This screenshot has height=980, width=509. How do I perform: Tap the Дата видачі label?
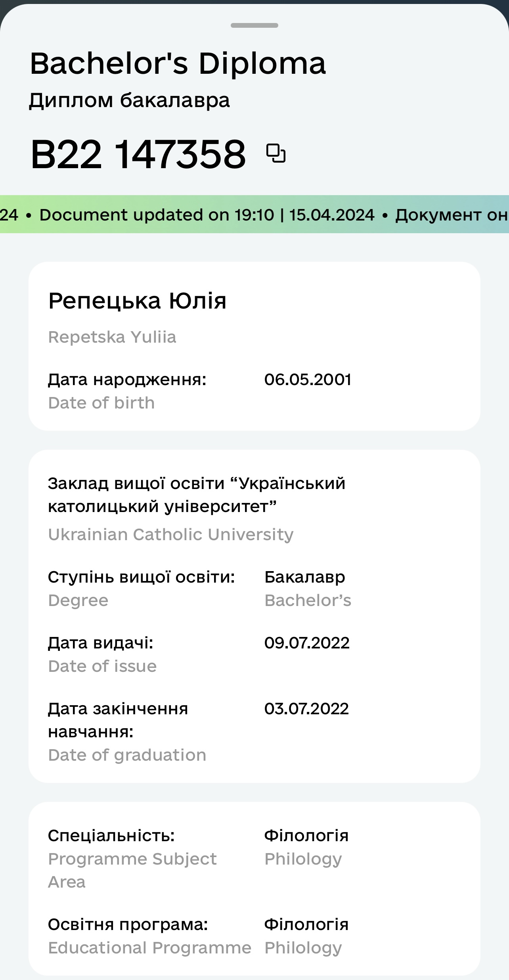101,643
